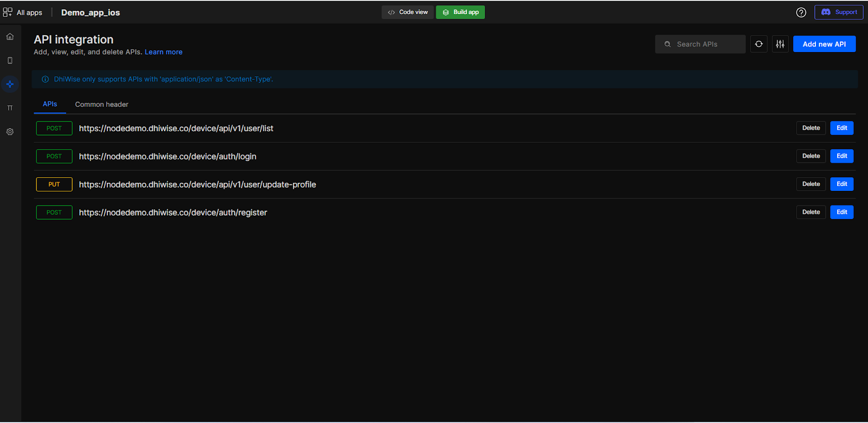Delete the auth/login API
Image resolution: width=868 pixels, height=423 pixels.
810,156
